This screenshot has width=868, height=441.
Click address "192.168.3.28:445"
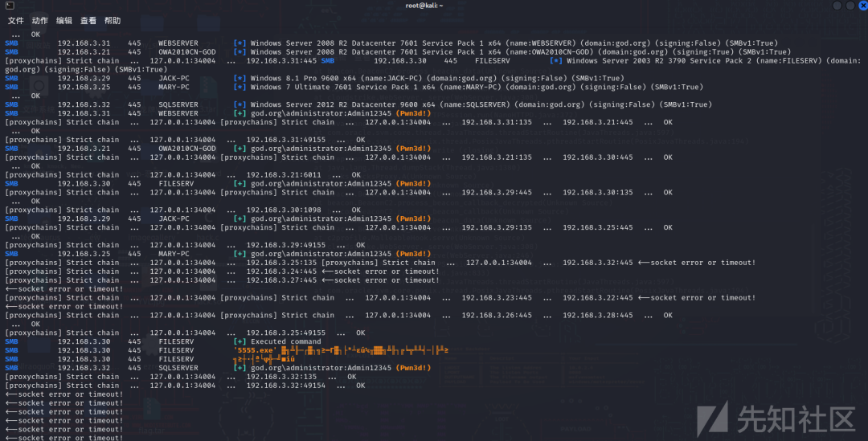coord(598,316)
